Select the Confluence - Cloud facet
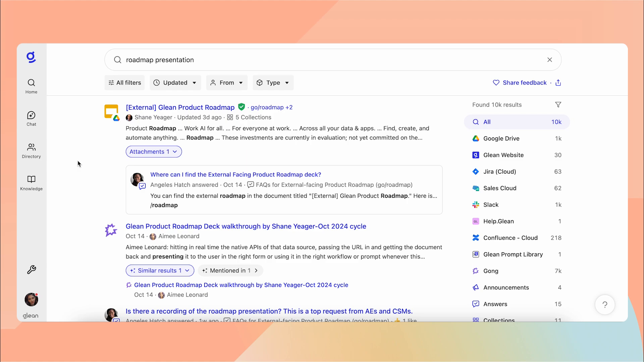The image size is (644, 362). (510, 238)
